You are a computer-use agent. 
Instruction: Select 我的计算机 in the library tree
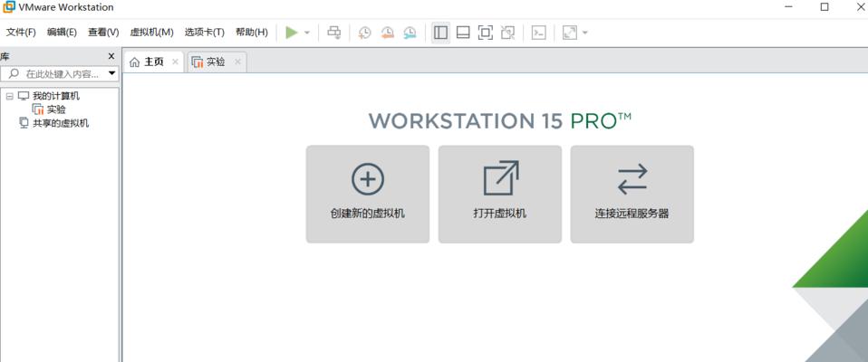pyautogui.click(x=56, y=96)
